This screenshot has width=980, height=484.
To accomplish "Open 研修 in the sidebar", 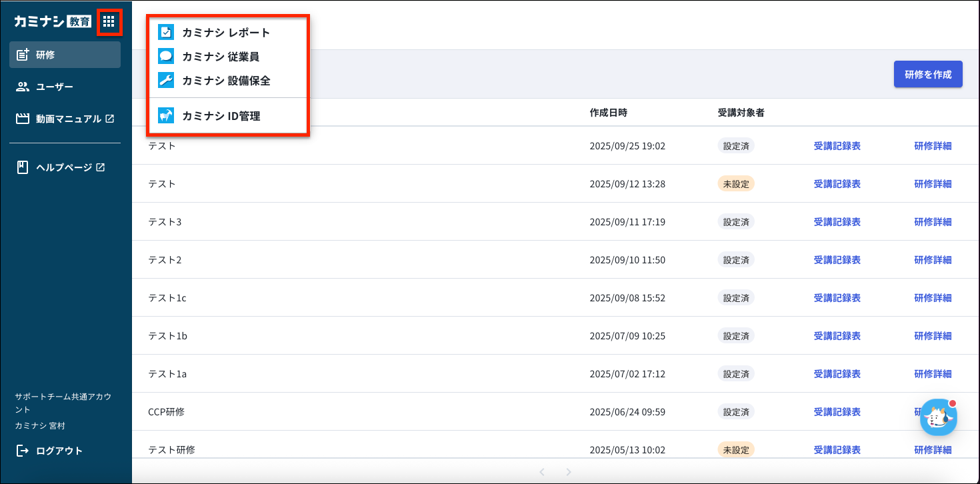I will click(65, 55).
